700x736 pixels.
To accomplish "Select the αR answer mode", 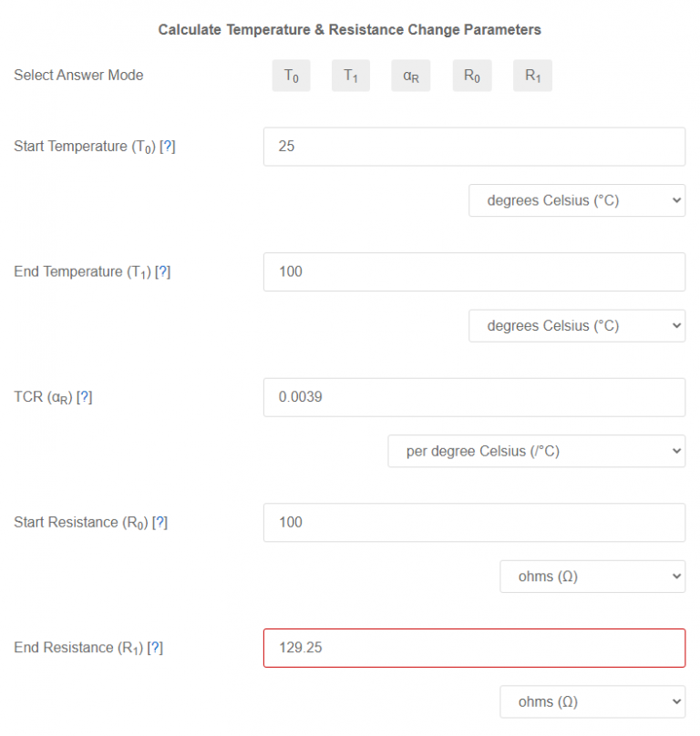I will pos(411,76).
